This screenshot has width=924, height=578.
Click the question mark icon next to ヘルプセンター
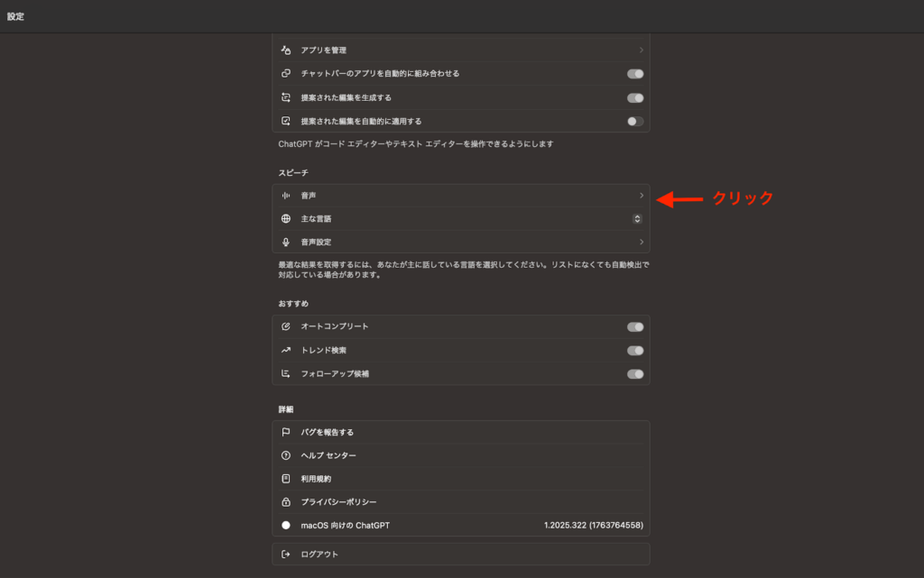tap(284, 455)
